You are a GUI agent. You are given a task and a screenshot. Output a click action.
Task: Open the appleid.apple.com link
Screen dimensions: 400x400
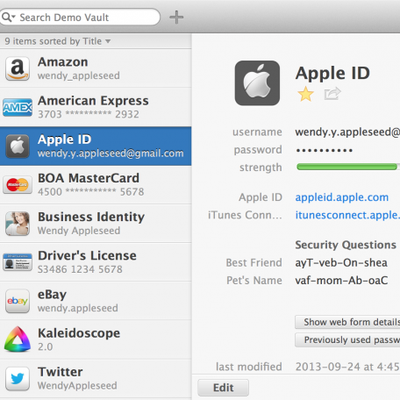pyautogui.click(x=342, y=197)
